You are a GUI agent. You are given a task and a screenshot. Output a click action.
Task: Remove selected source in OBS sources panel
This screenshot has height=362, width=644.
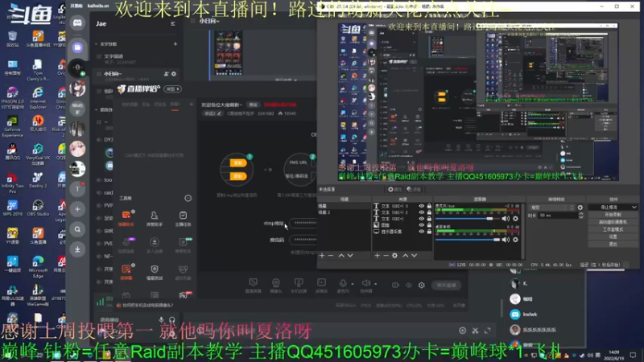(386, 255)
